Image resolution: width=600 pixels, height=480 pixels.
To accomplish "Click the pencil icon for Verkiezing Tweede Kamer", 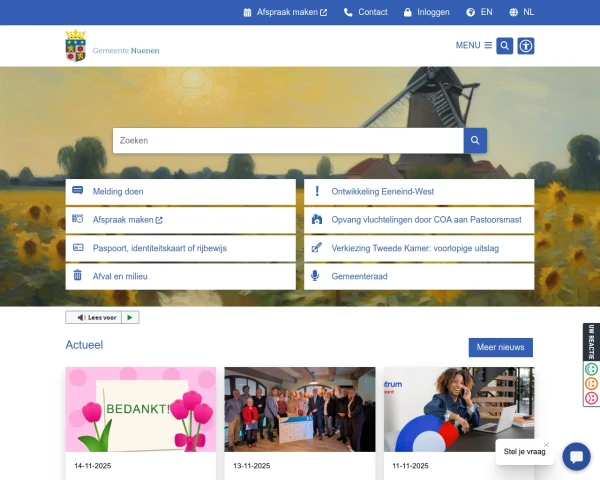I will [x=317, y=247].
